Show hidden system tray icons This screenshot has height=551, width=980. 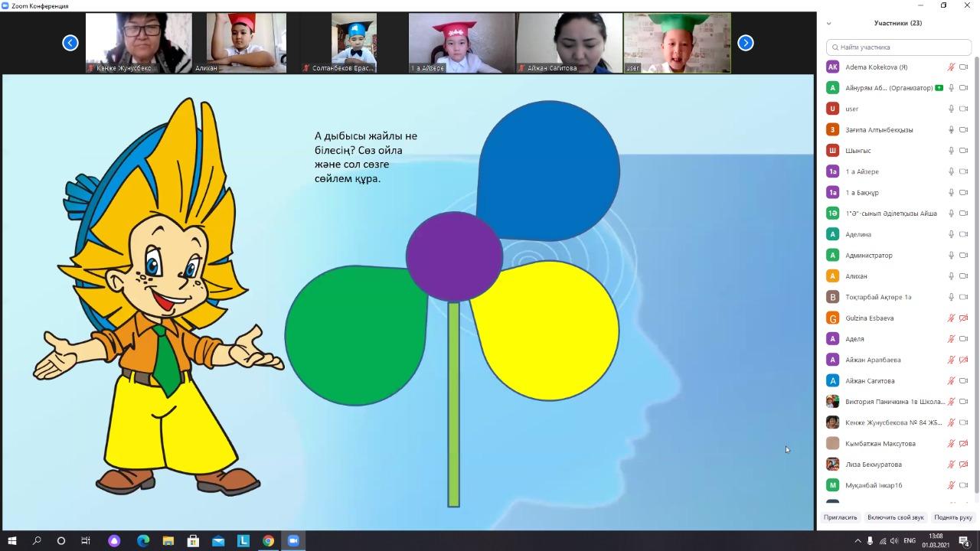tap(857, 541)
